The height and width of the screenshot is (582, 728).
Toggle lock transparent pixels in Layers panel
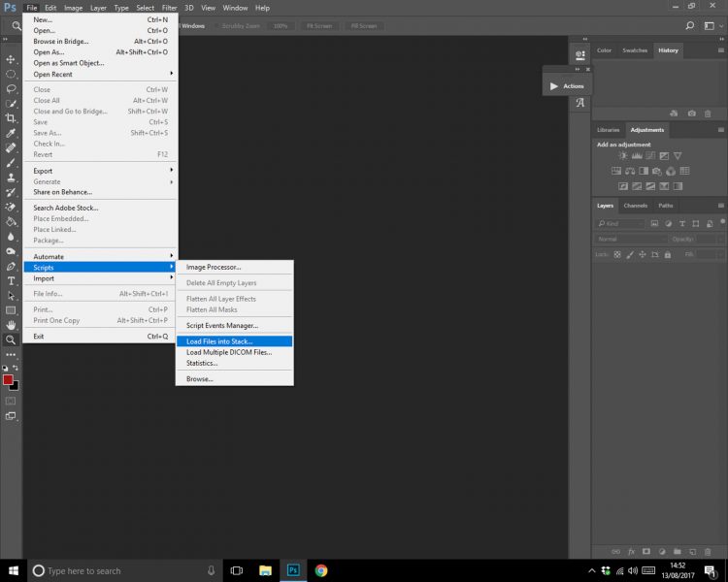[616, 254]
